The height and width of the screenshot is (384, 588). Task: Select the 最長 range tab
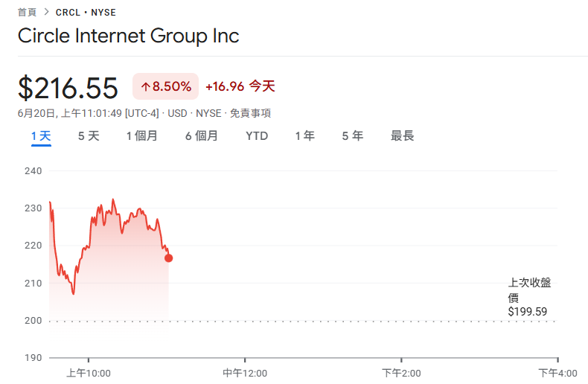[x=403, y=135]
